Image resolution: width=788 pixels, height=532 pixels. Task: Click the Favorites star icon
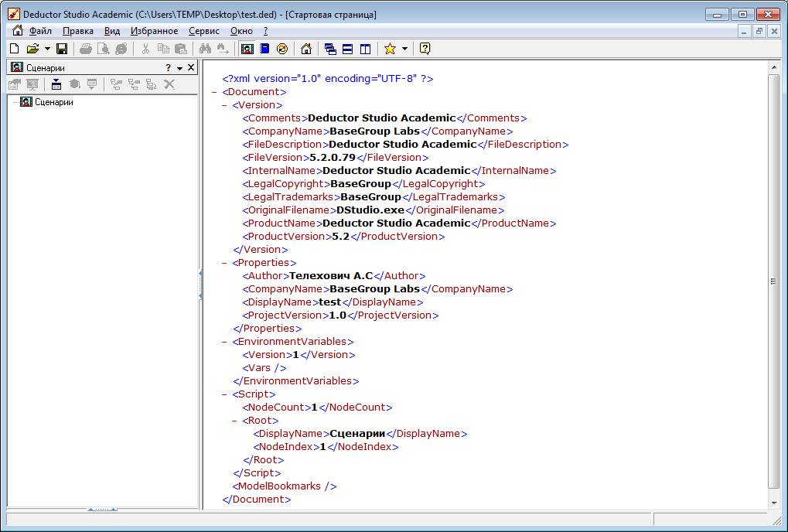(x=390, y=49)
